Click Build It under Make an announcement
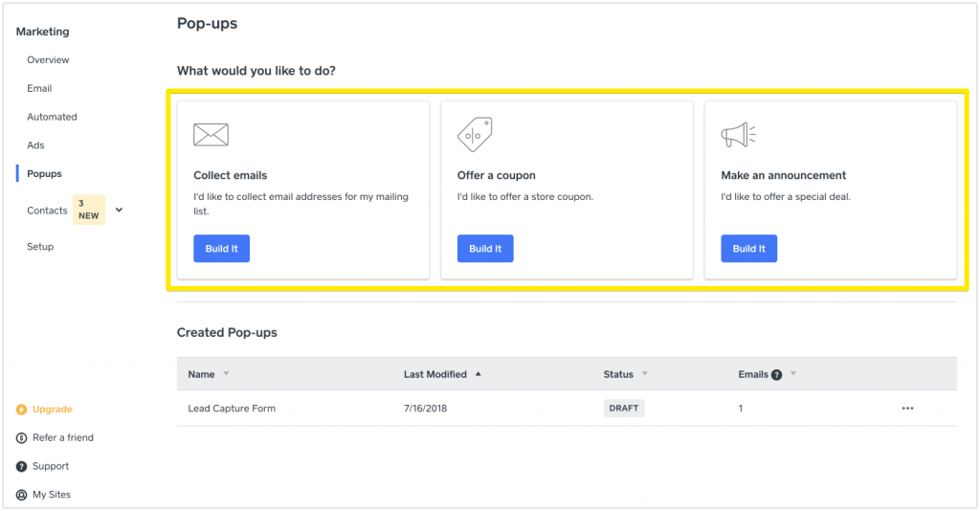 tap(748, 249)
